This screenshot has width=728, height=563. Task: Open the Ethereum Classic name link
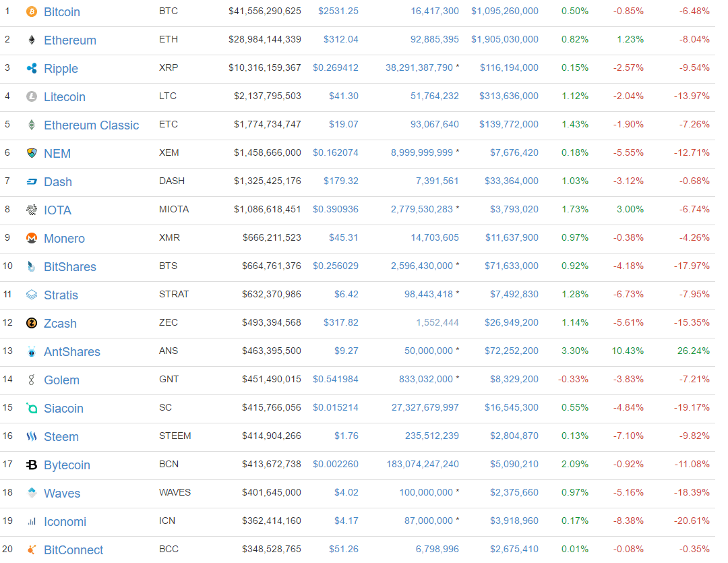92,125
